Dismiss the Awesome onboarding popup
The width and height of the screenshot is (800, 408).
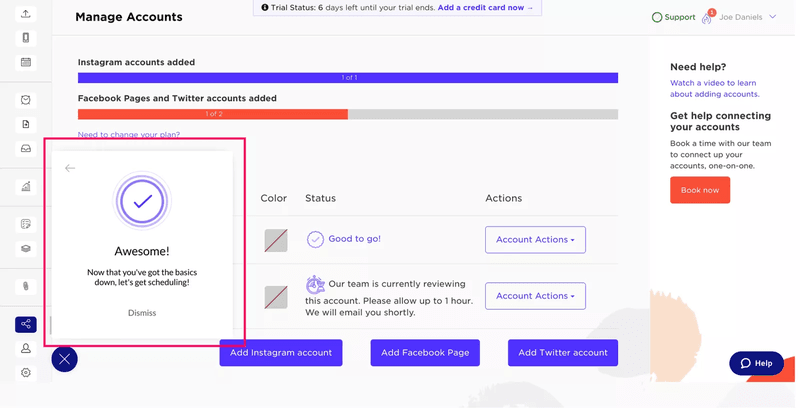142,313
